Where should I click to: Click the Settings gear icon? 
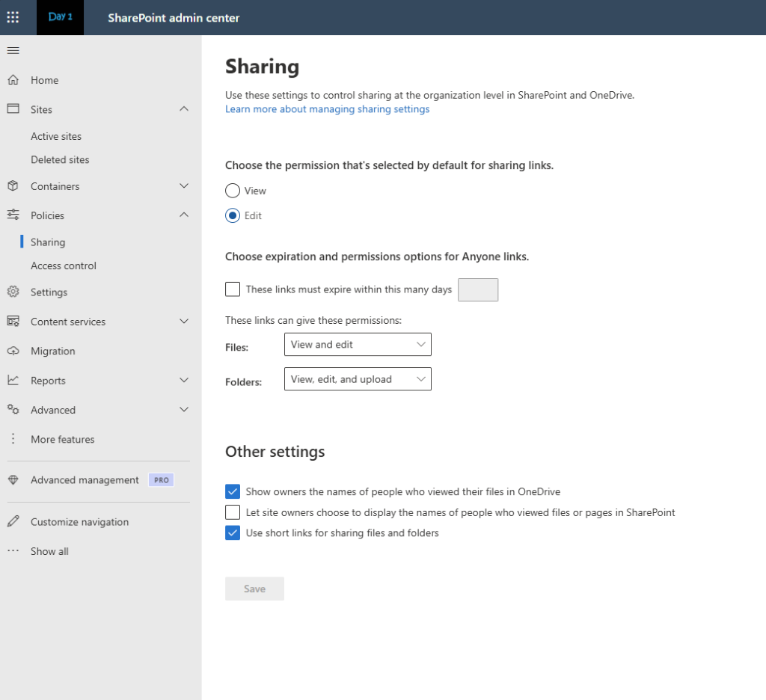click(13, 292)
